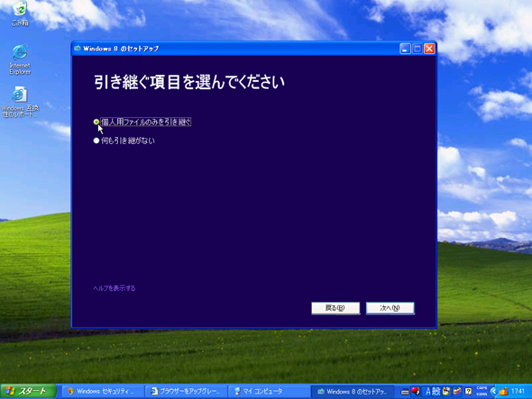The width and height of the screenshot is (532, 399).
Task: Open the スタート menu button
Action: (28, 391)
